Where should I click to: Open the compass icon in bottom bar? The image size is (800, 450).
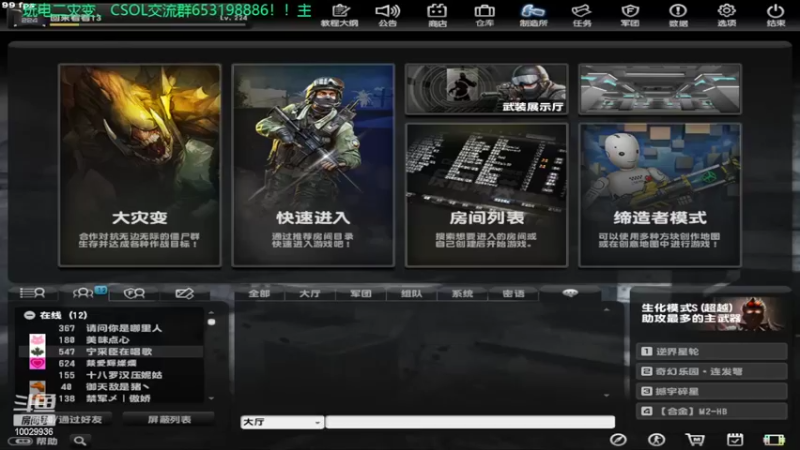coord(618,439)
